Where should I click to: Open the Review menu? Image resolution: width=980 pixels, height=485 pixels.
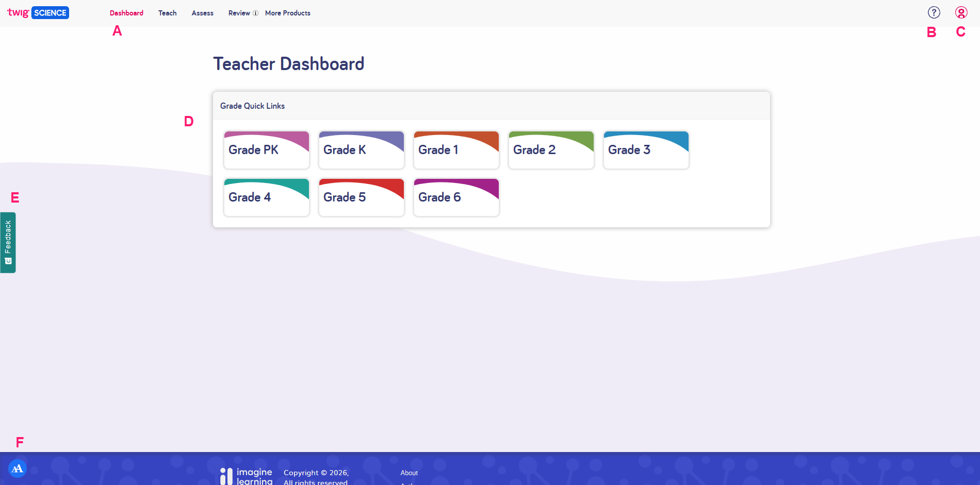[239, 13]
